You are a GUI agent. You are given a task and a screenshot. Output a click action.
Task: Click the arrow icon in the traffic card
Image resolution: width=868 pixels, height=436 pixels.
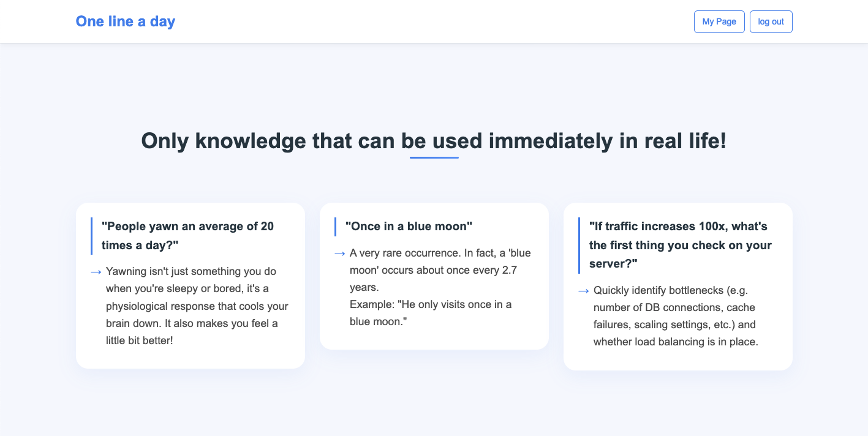584,290
